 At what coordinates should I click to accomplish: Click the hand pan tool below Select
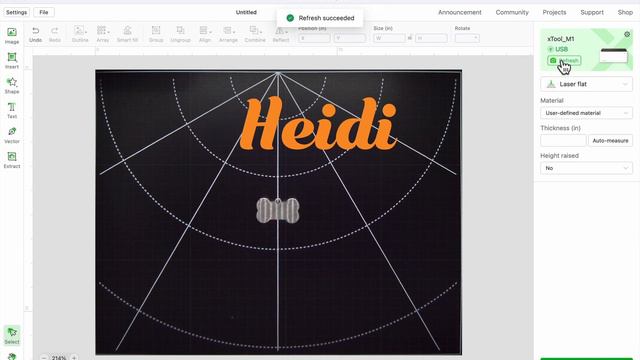pos(12,357)
